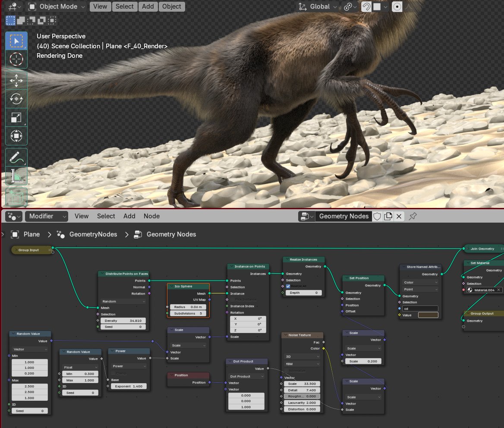Select the Select Box tool
The image size is (504, 428).
click(x=16, y=41)
